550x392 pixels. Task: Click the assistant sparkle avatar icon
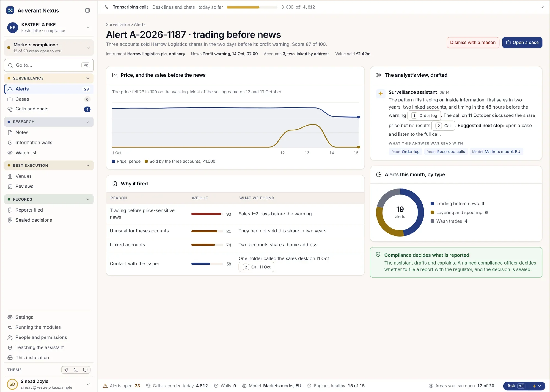click(x=381, y=94)
